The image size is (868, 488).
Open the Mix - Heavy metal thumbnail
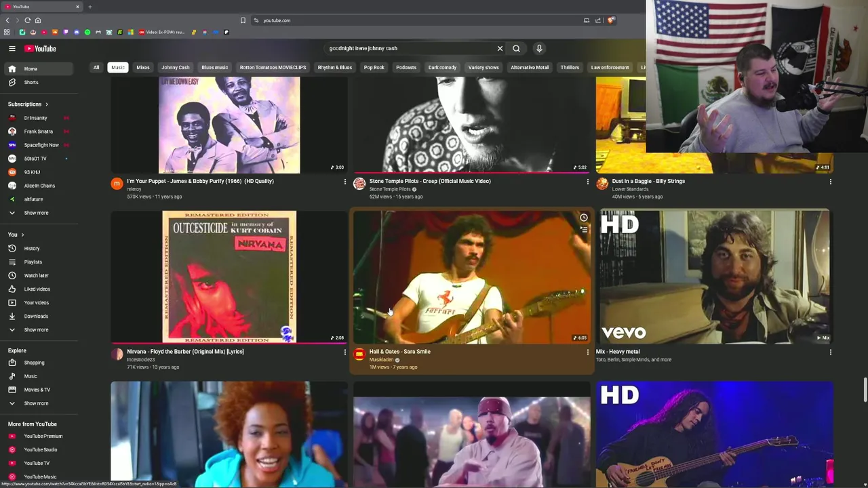pos(715,277)
